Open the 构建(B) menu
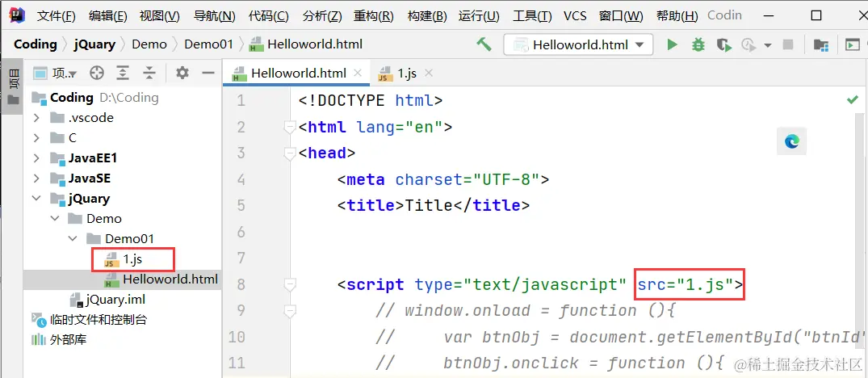The image size is (868, 378). (427, 16)
